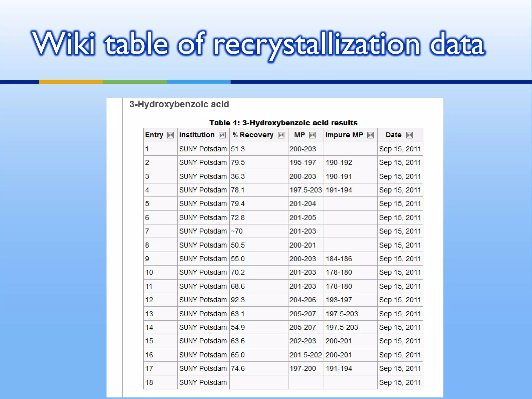Image resolution: width=532 pixels, height=399 pixels.
Task: Click MP value 201-204 in entry 5
Action: point(303,204)
